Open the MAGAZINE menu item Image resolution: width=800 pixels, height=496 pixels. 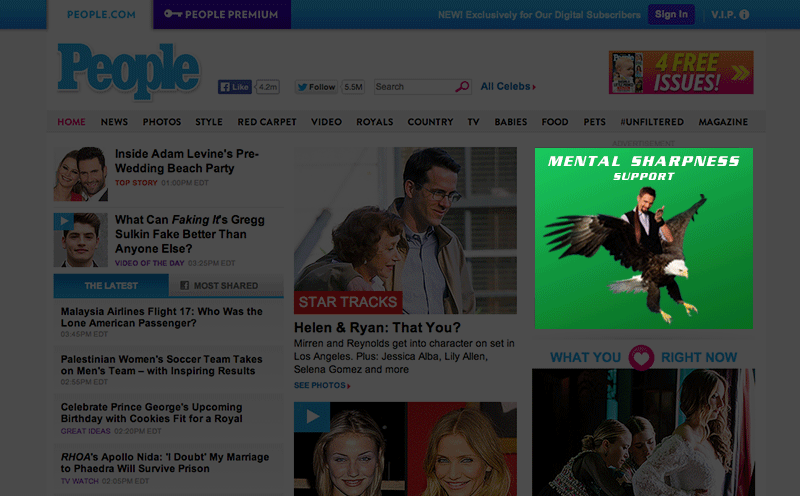click(723, 122)
